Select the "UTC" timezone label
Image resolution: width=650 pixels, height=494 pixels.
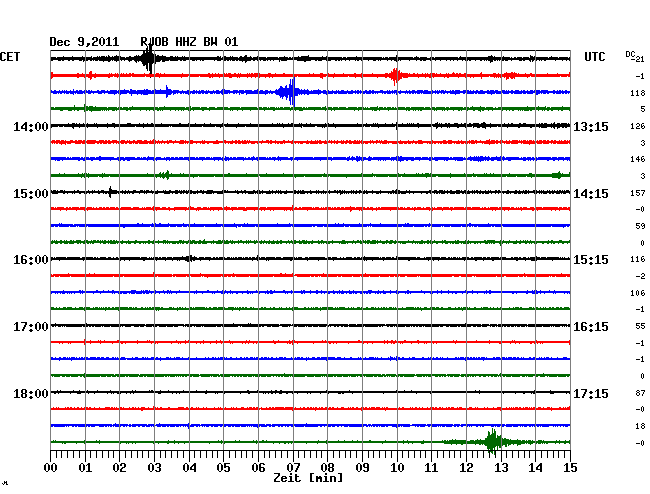click(x=594, y=57)
